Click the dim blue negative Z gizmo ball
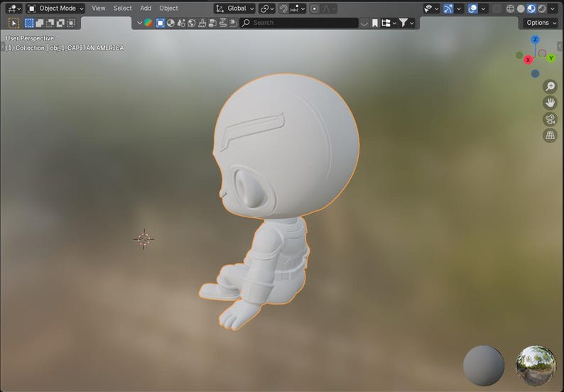 pos(535,74)
